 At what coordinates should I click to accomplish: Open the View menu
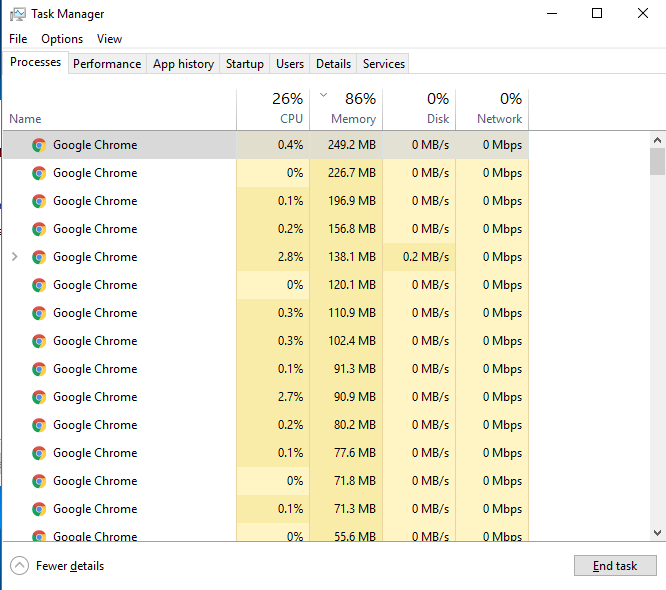[109, 39]
